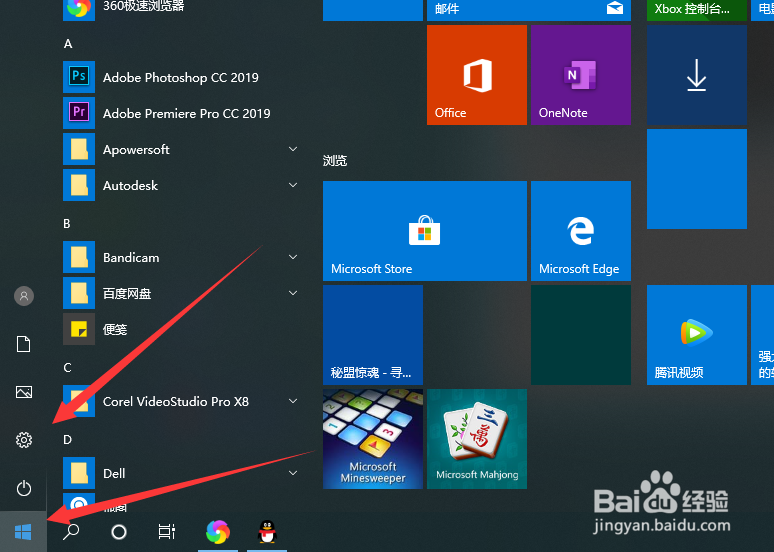Viewport: 774px width, 552px height.
Task: Open Cortana circle on the taskbar
Action: pos(119,532)
